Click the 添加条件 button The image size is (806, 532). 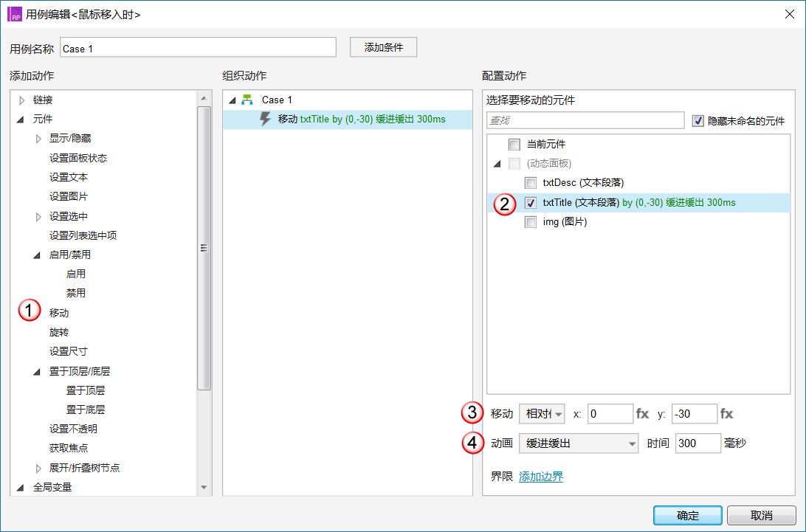(384, 47)
